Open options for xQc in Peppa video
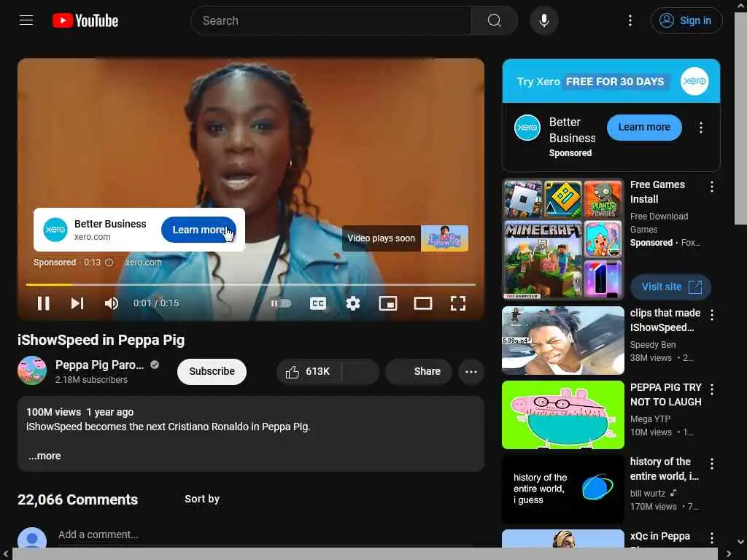 pyautogui.click(x=712, y=537)
